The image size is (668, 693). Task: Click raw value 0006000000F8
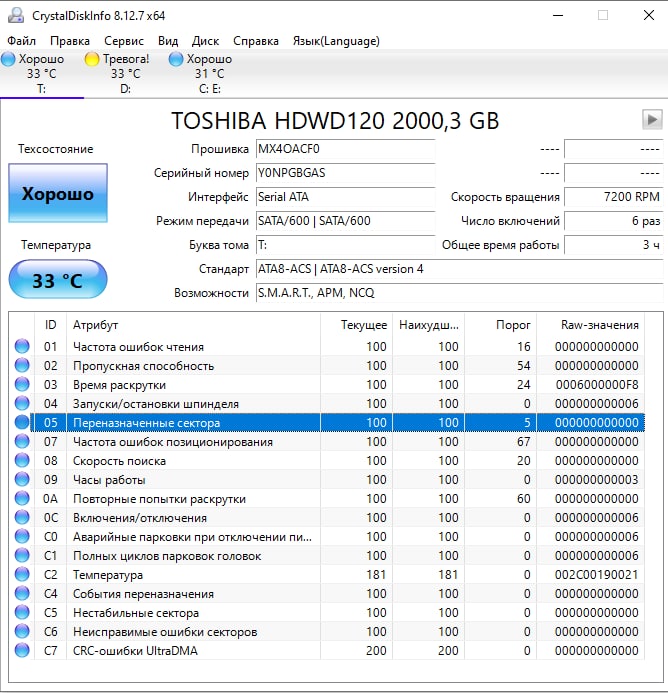[597, 385]
